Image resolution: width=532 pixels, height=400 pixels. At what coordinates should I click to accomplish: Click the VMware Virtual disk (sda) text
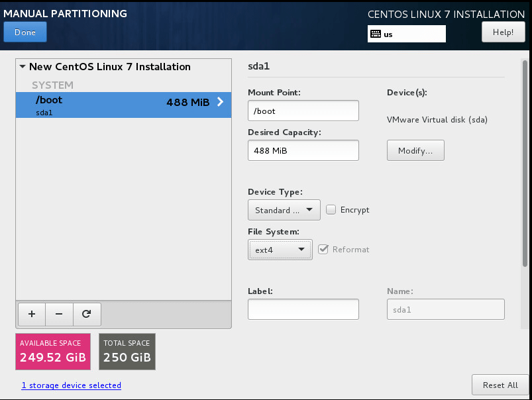437,120
